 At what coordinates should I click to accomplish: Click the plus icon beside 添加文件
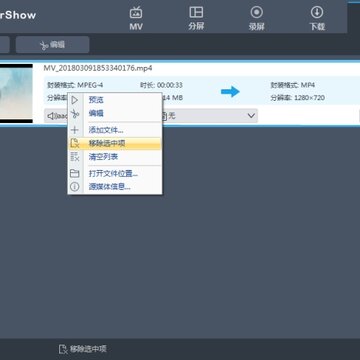click(x=75, y=130)
